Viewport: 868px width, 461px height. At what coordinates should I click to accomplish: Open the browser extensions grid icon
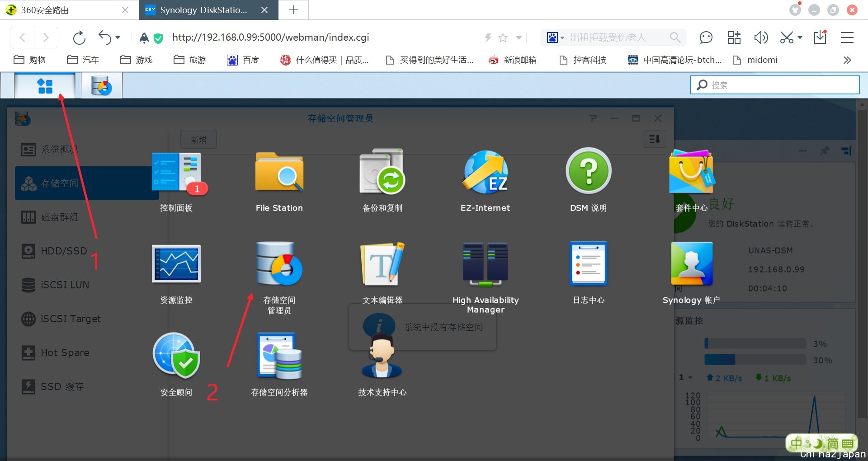click(x=734, y=38)
